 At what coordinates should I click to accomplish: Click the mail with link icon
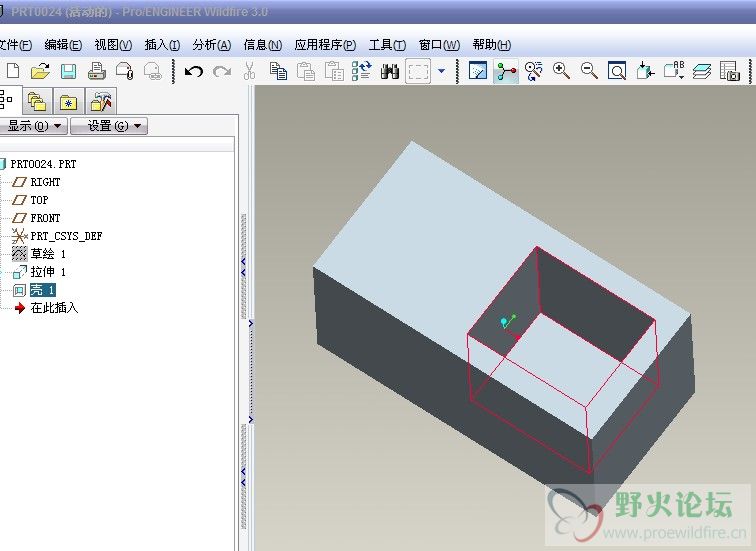pos(152,71)
